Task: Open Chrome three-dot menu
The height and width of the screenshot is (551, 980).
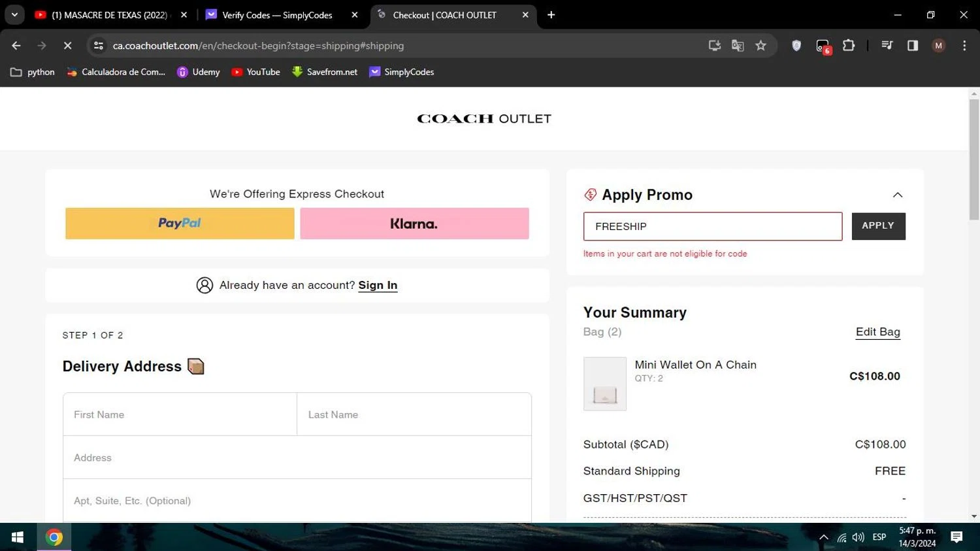Action: click(x=964, y=46)
